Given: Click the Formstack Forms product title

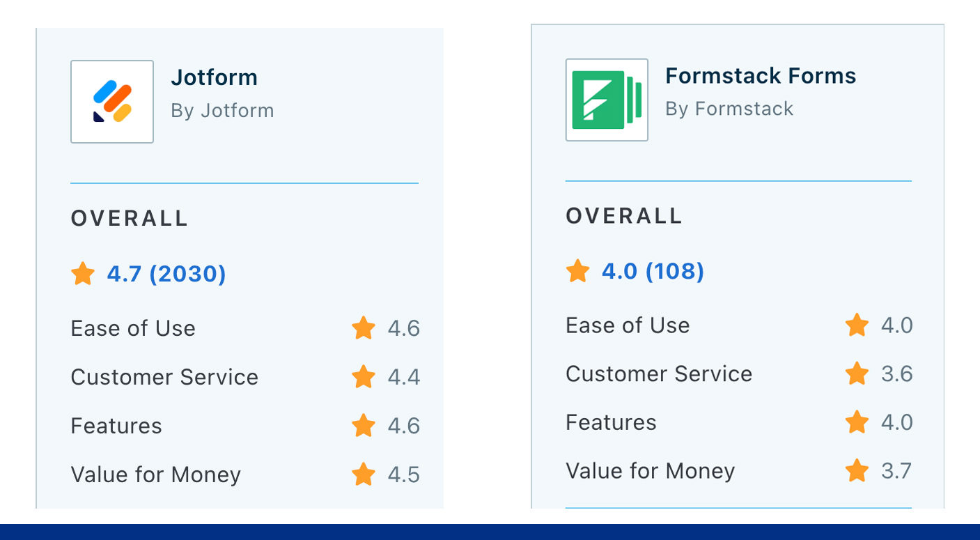Looking at the screenshot, I should click(761, 75).
